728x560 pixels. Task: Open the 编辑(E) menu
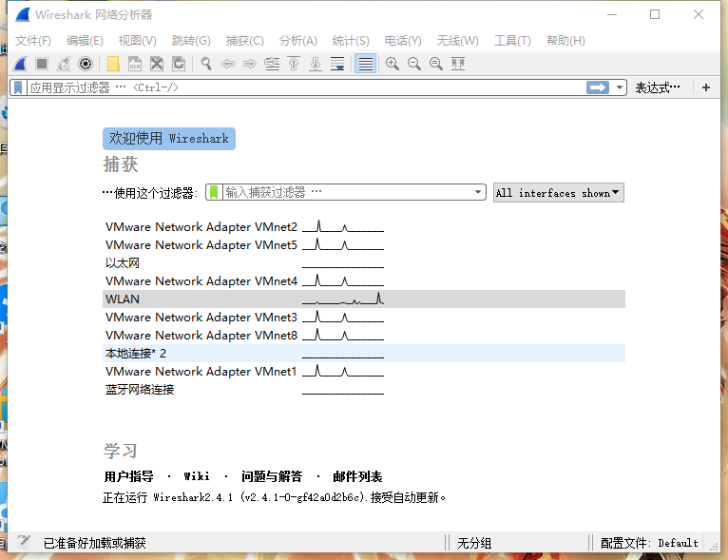[x=85, y=41]
